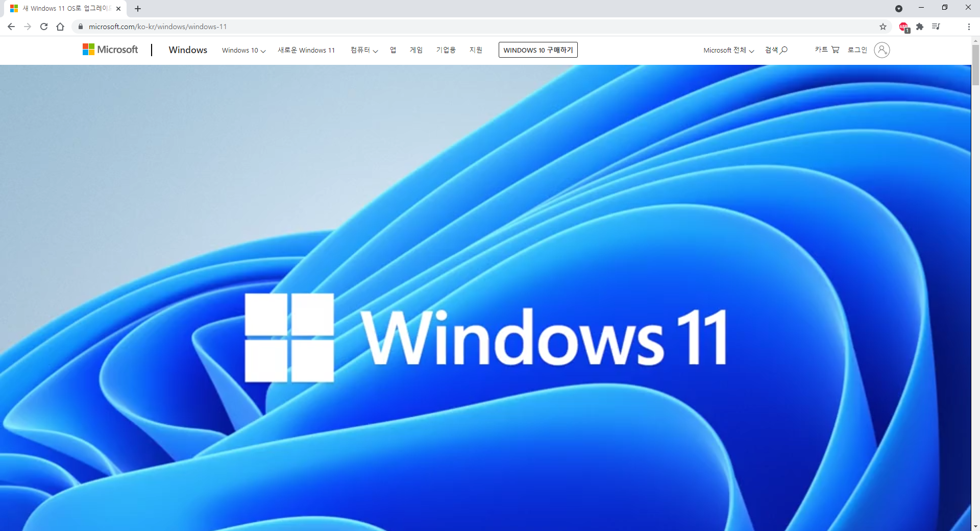Open the extensions puzzle menu
The width and height of the screenshot is (980, 531).
pyautogui.click(x=920, y=27)
